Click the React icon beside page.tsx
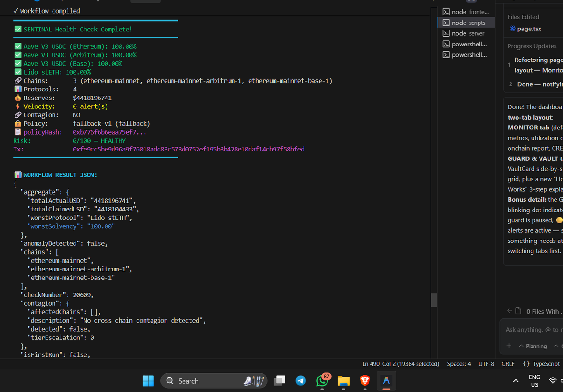This screenshot has width=563, height=392. [513, 29]
